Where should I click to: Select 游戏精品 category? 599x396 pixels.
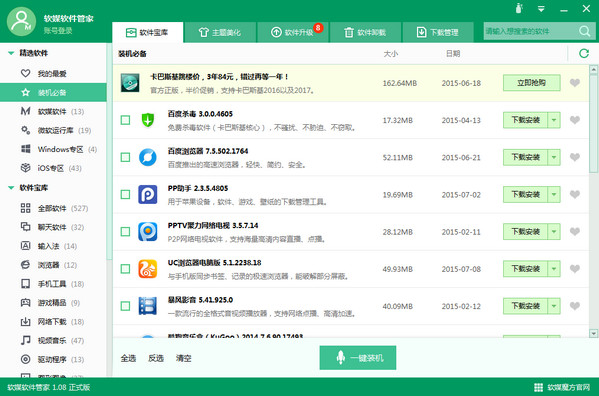tap(53, 303)
